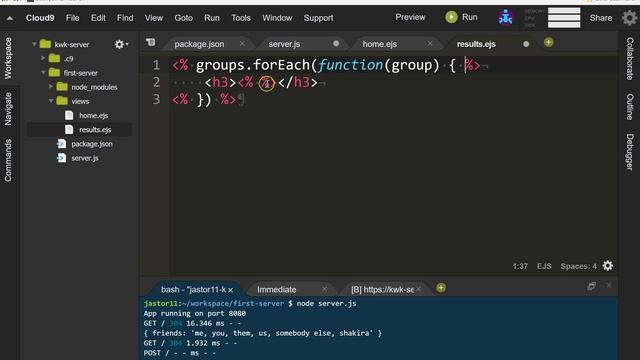Image resolution: width=640 pixels, height=360 pixels.
Task: Switch to Workspace side panel
Action: point(8,58)
